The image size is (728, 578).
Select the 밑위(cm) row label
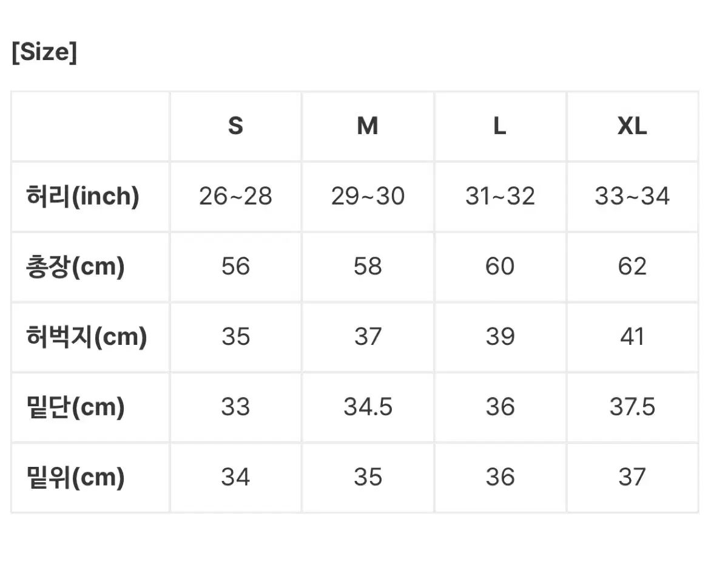(x=76, y=477)
